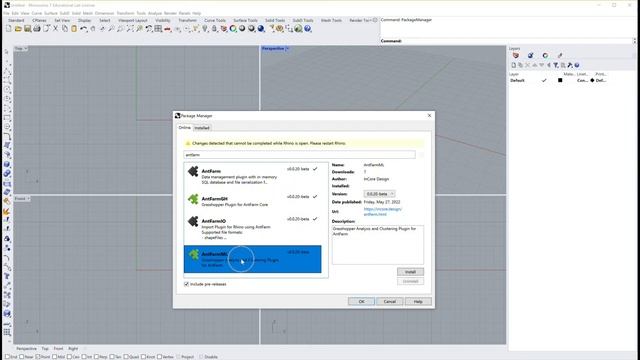Select the Online tab in Package Manager
640x360 pixels.
click(x=184, y=128)
